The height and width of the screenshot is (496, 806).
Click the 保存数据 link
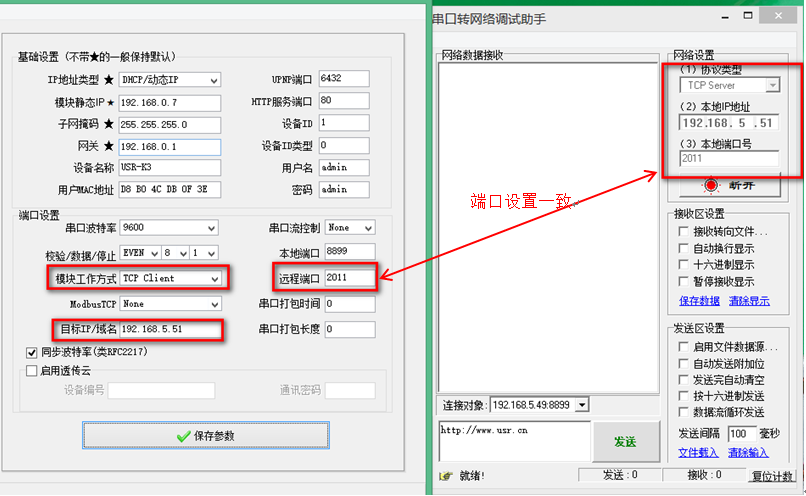tap(699, 300)
